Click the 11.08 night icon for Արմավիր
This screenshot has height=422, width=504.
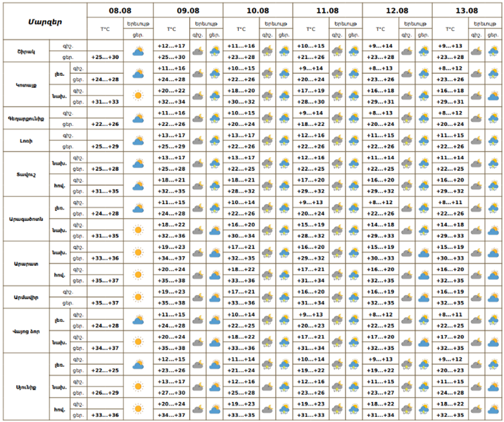tap(337, 297)
